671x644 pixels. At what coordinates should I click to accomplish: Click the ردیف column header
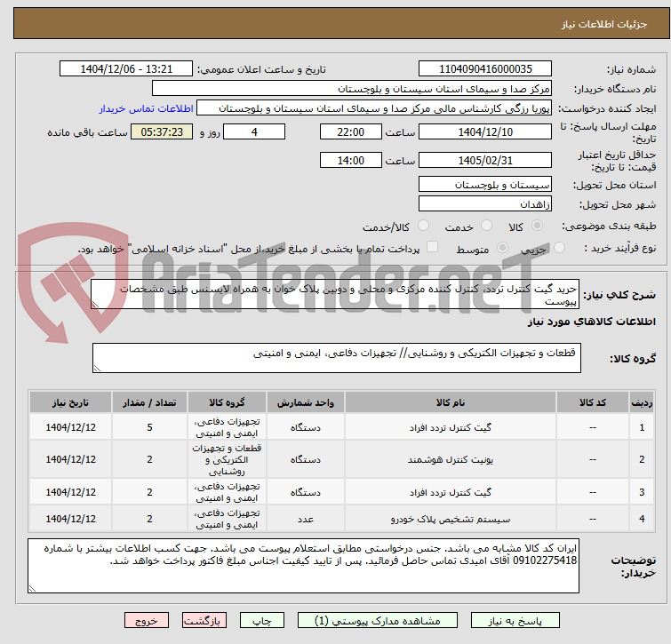642,402
